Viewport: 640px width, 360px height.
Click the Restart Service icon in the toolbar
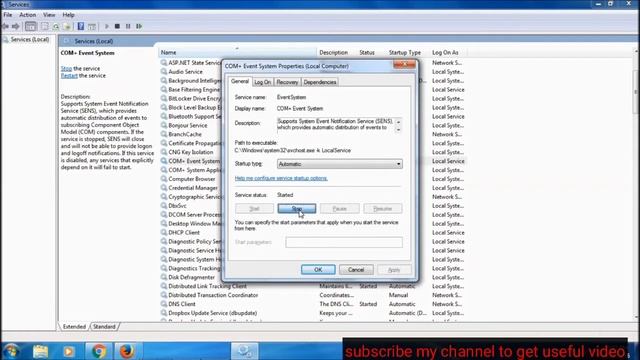pos(139,27)
